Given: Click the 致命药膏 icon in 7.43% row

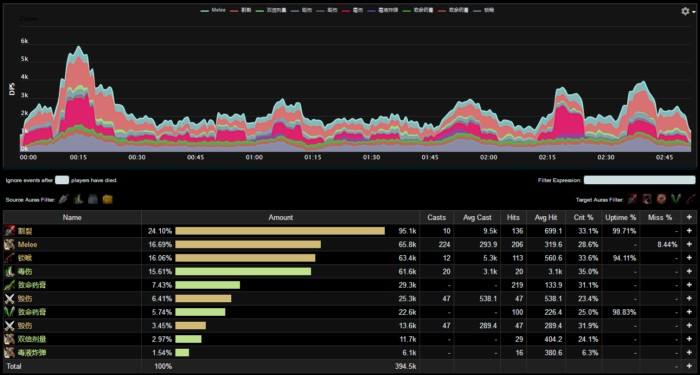Looking at the screenshot, I should point(10,285).
